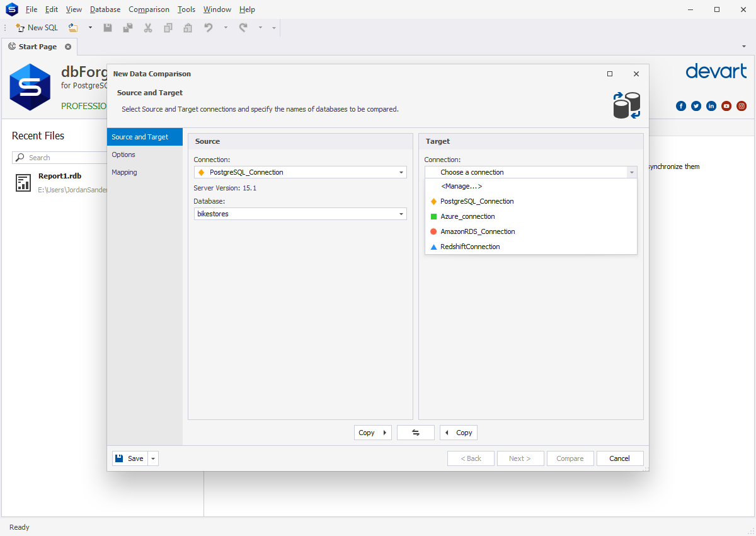The width and height of the screenshot is (756, 536).
Task: Open the Redo history dropdown arrow
Action: [x=260, y=28]
